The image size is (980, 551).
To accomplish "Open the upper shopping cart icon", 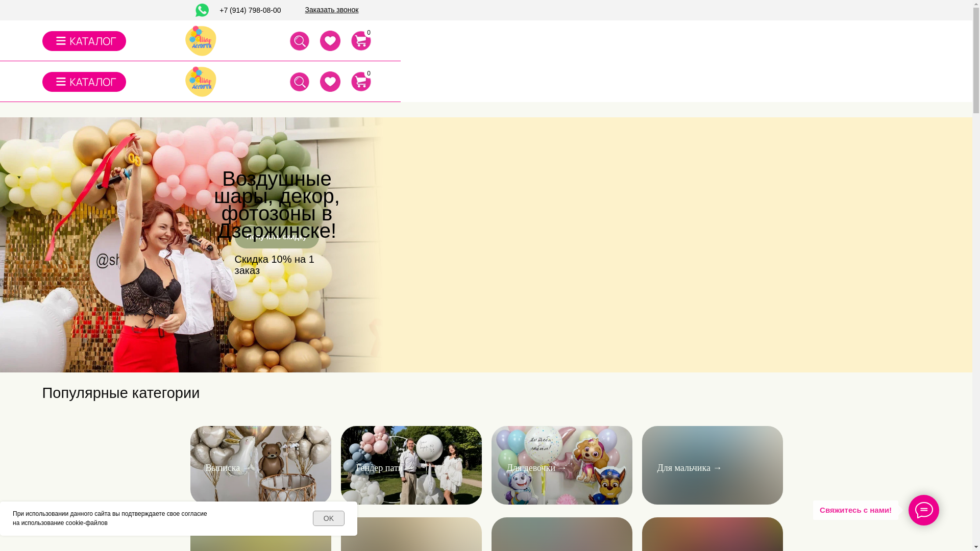I will (x=361, y=41).
